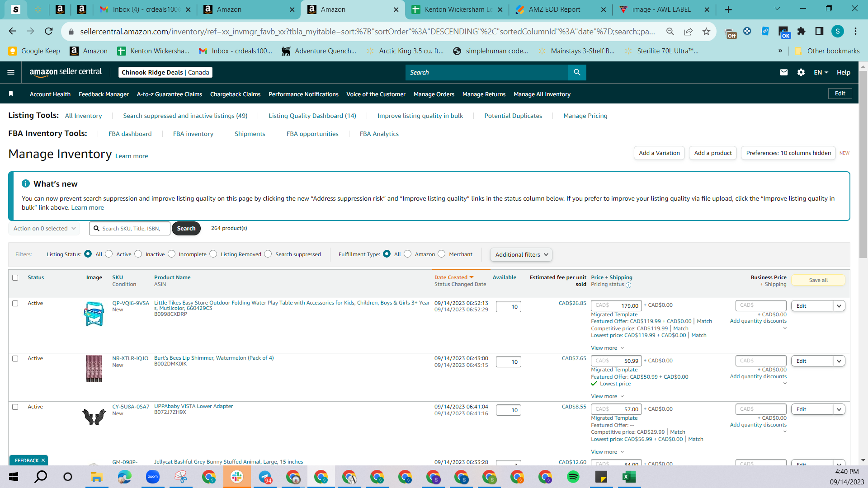Select the Merchant fulfillment type radio
The width and height of the screenshot is (868, 488).
coord(442,254)
